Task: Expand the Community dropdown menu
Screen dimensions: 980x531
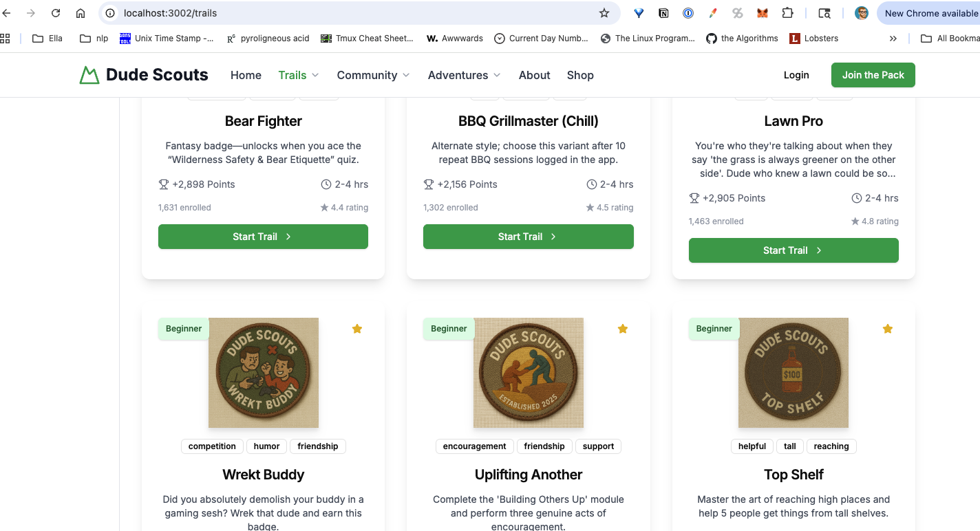Action: 373,75
